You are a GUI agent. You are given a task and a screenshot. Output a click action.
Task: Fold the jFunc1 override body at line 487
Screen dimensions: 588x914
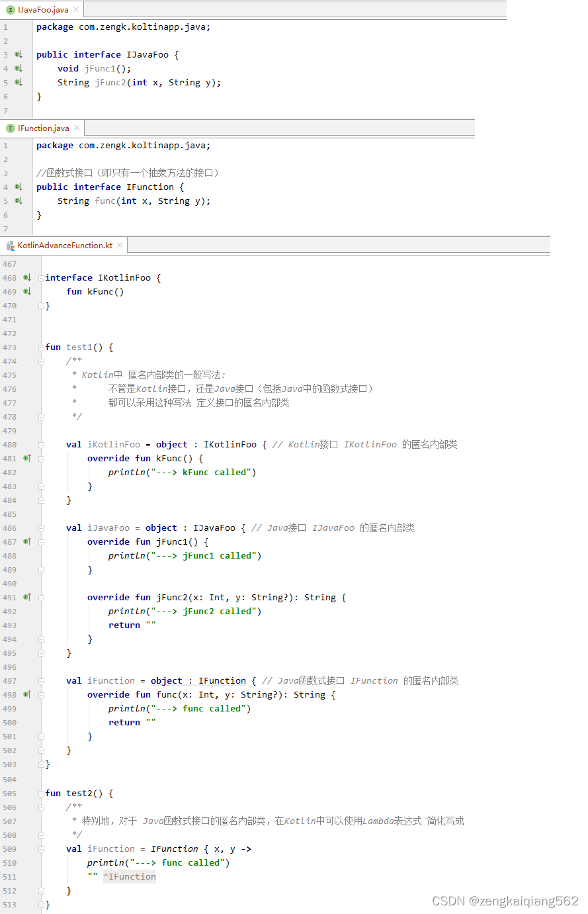[41, 542]
